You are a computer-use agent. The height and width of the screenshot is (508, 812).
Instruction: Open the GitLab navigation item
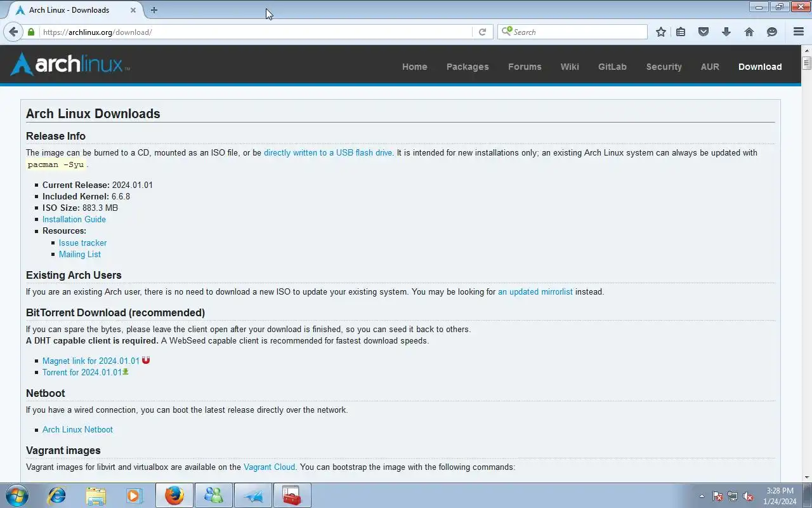pos(612,67)
